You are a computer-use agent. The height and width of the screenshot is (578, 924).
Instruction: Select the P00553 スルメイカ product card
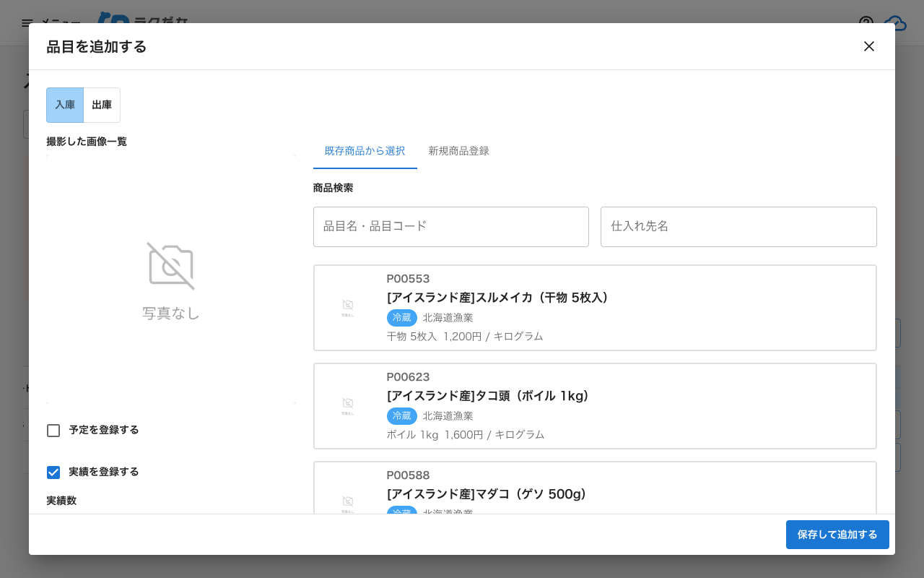[595, 308]
